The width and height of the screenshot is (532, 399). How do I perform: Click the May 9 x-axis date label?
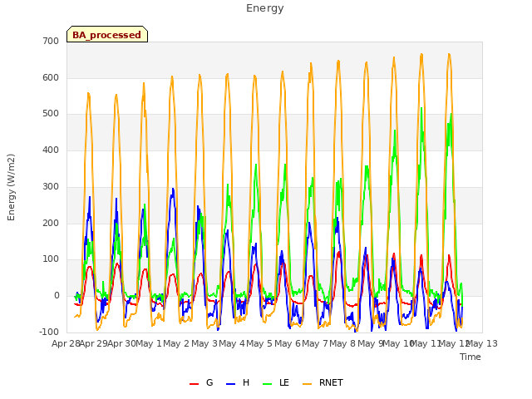371,343
